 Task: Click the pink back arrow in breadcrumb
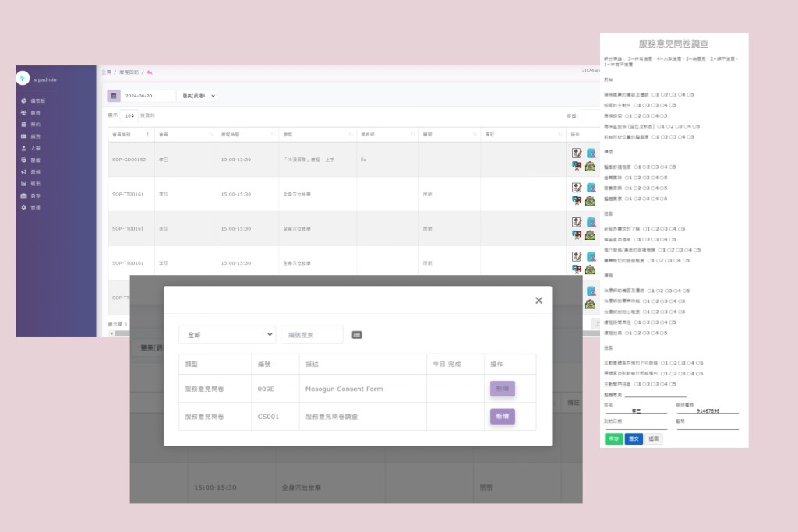[x=150, y=72]
